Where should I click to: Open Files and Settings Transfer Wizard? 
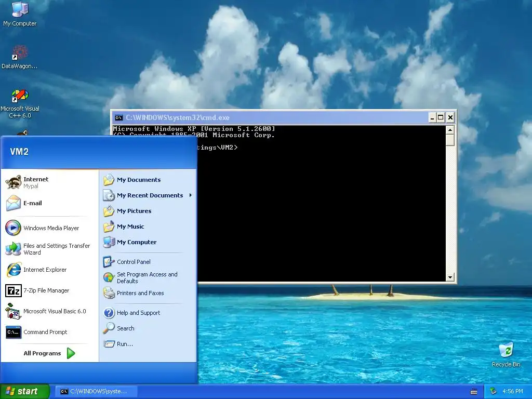[x=49, y=249]
